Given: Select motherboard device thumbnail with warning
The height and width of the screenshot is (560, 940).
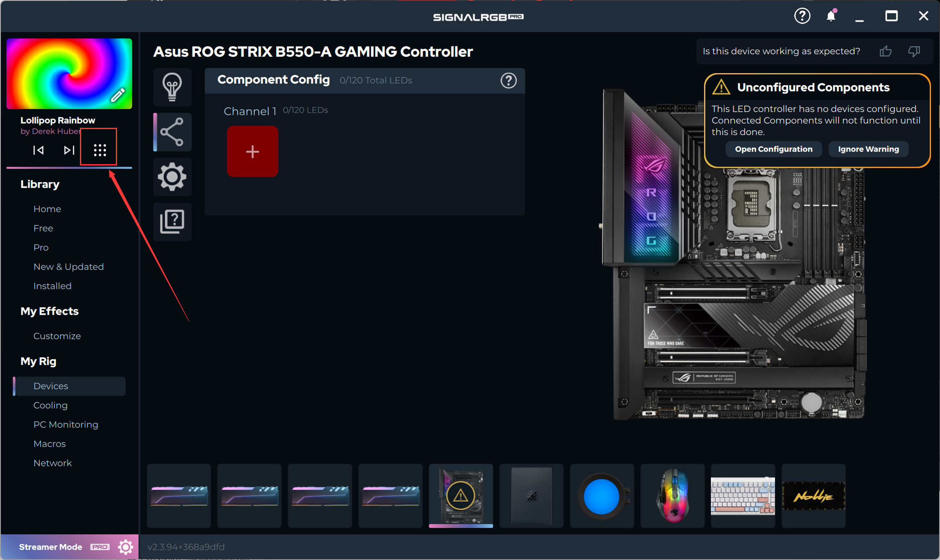Looking at the screenshot, I should (x=461, y=496).
